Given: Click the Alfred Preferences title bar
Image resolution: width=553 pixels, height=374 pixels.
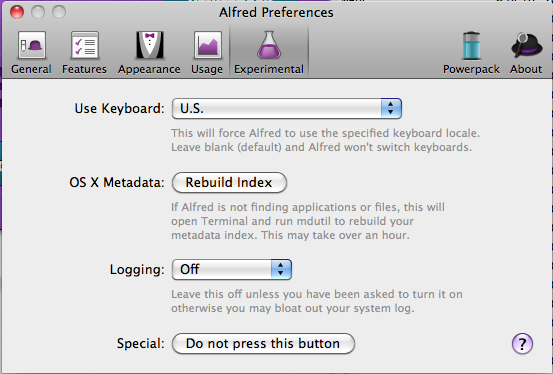Looking at the screenshot, I should coord(276,12).
